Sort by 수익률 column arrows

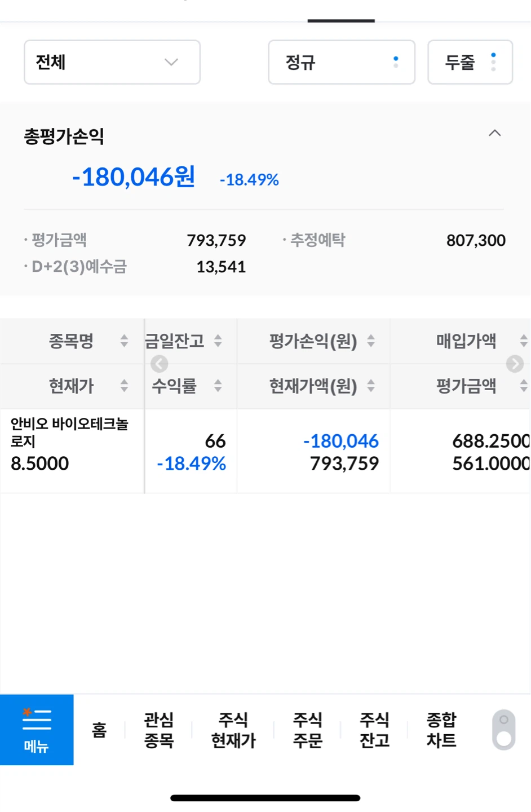(x=218, y=386)
